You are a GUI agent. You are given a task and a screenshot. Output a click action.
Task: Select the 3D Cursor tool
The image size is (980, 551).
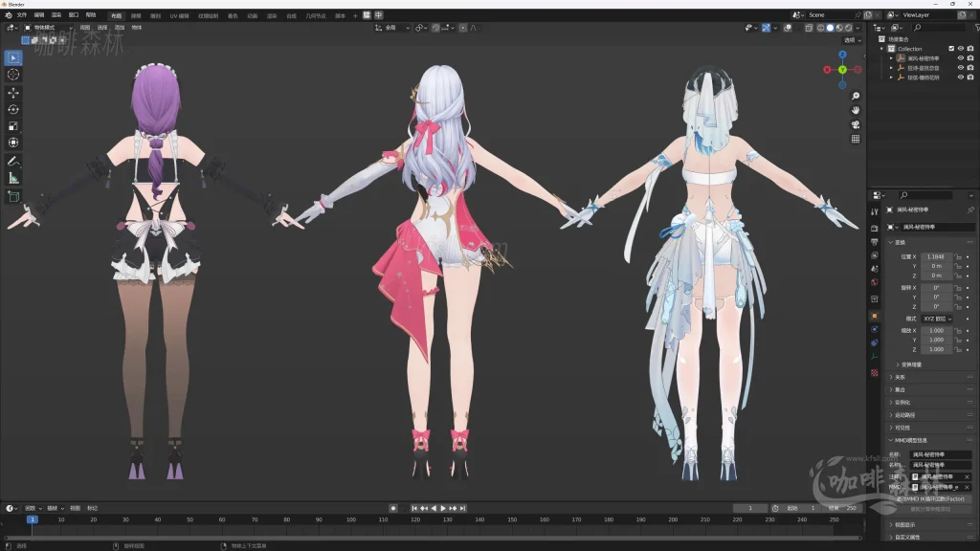pos(13,75)
